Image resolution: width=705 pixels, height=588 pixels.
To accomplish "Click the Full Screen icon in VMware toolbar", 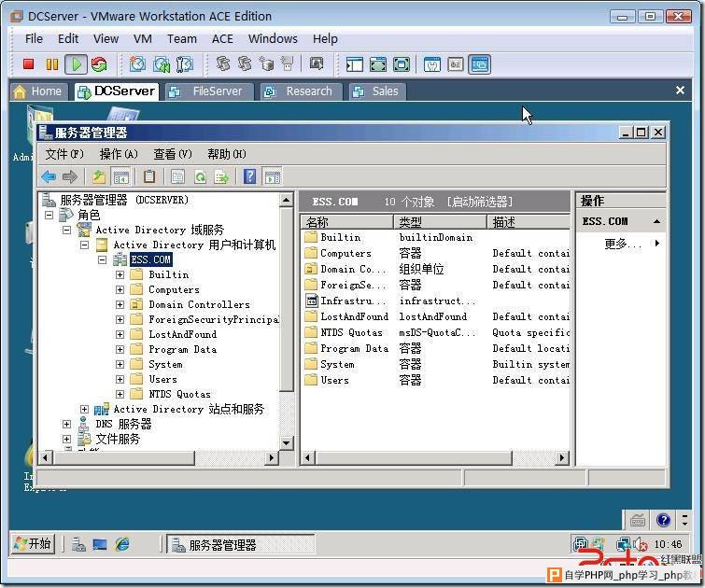I will click(402, 64).
